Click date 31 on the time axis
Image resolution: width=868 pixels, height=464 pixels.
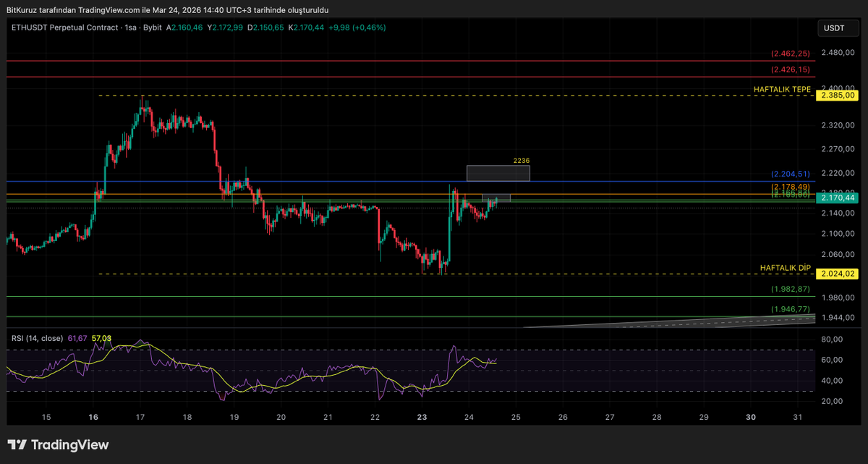pyautogui.click(x=798, y=418)
